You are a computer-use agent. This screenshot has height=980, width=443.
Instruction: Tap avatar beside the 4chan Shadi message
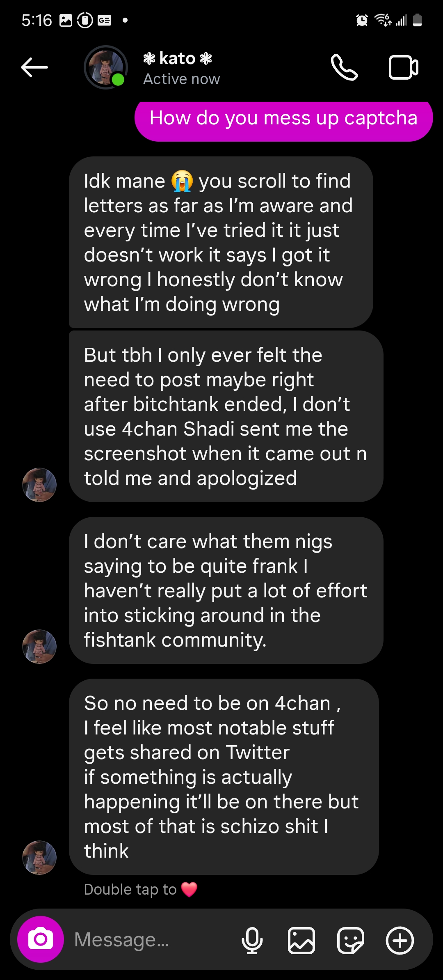(x=39, y=485)
